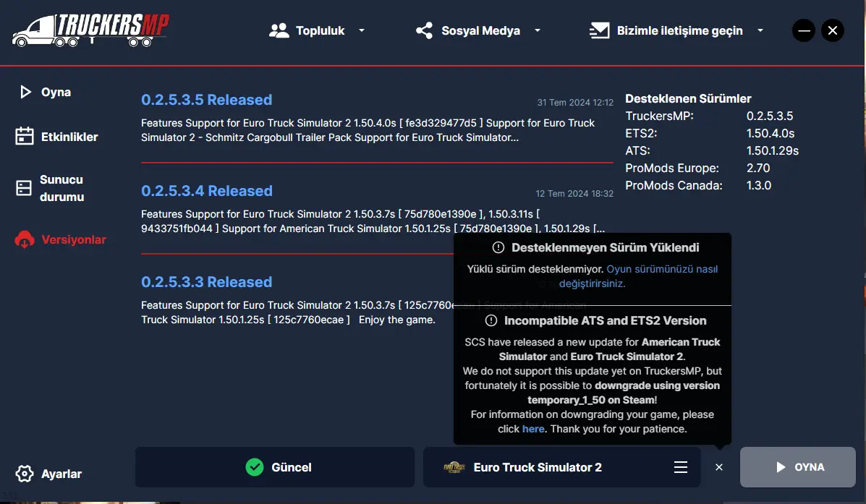The image size is (866, 504).
Task: Open the Euro Truck Simulator 2 game selector
Action: click(561, 467)
